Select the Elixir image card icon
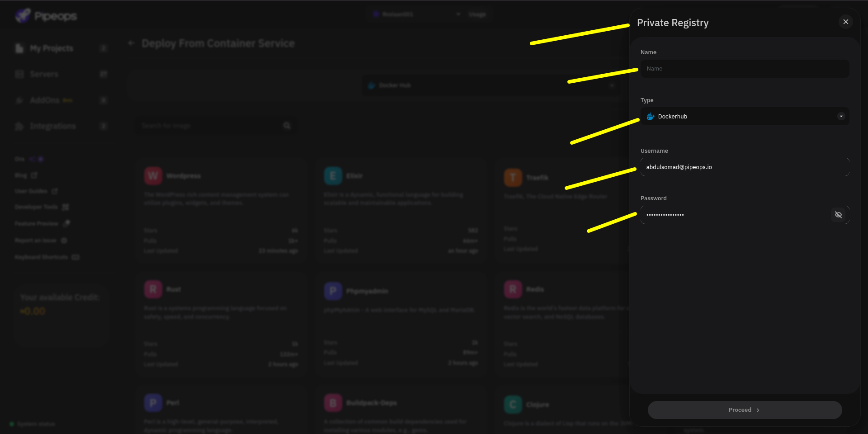868x434 pixels. pyautogui.click(x=333, y=176)
